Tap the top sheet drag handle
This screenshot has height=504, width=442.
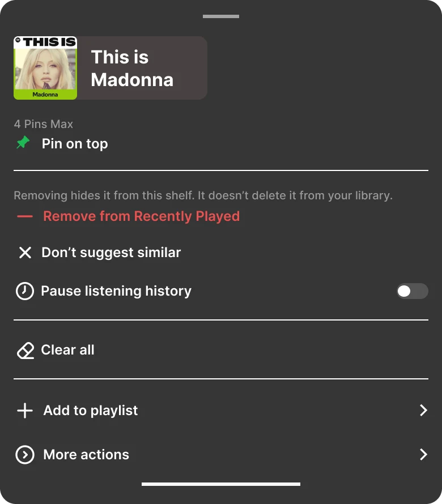(221, 16)
